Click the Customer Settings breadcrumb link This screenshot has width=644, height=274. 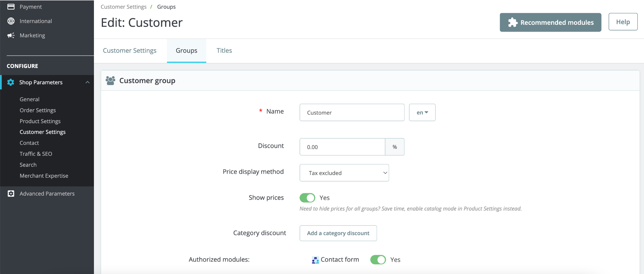click(x=123, y=7)
